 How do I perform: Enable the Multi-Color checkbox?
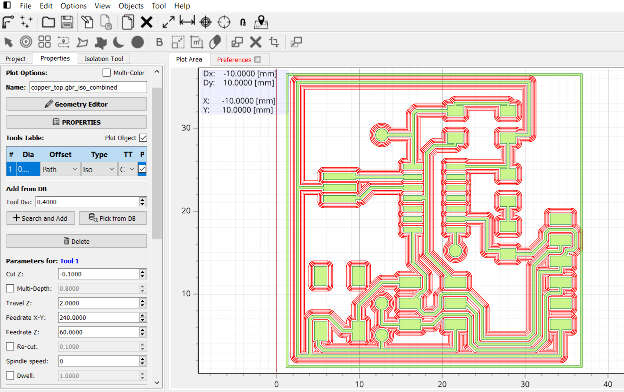click(106, 72)
